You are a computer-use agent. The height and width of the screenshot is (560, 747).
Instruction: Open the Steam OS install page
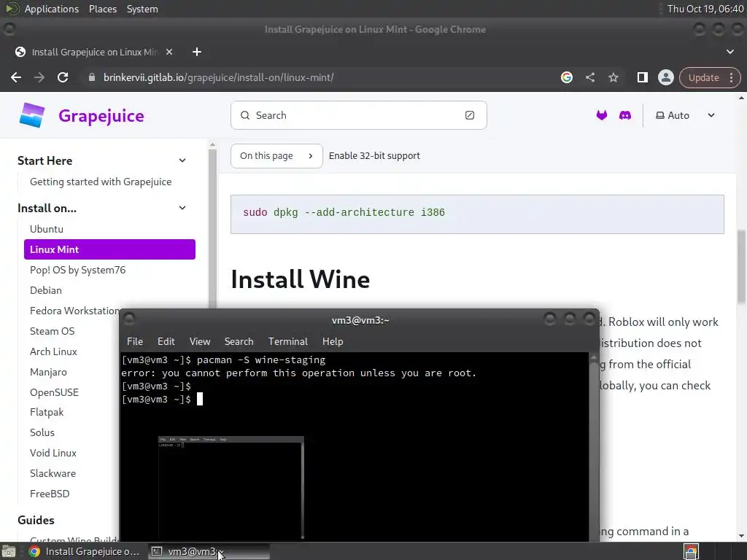[x=52, y=331]
